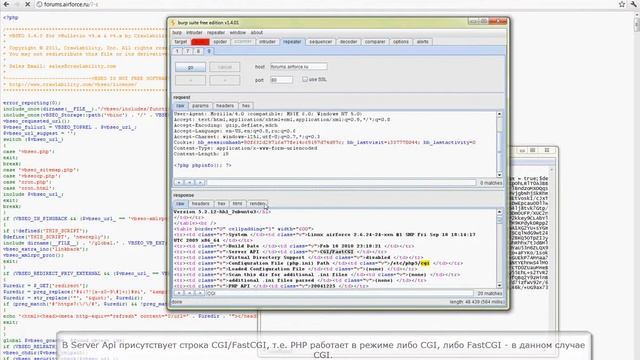Image resolution: width=640 pixels, height=360 pixels.
Task: Show the response render view
Action: point(257,204)
